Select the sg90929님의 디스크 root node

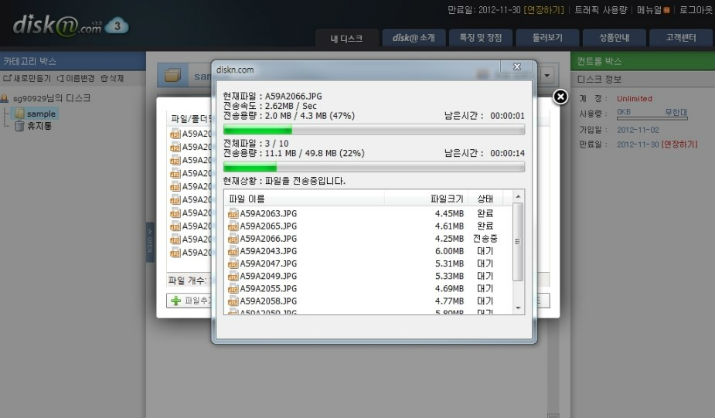[x=52, y=98]
